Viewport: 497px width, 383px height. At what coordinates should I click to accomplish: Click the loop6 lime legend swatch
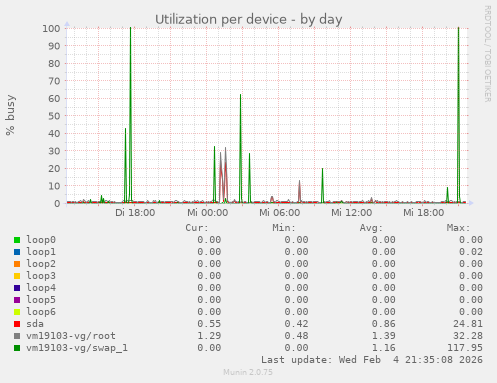tap(17, 312)
